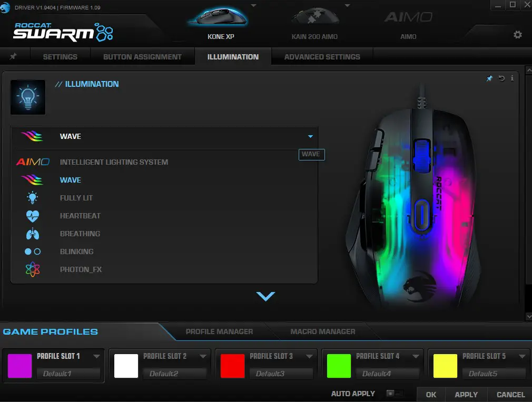Viewport: 532px width, 402px height.
Task: Click the Default3 profile name field
Action: [x=281, y=374]
